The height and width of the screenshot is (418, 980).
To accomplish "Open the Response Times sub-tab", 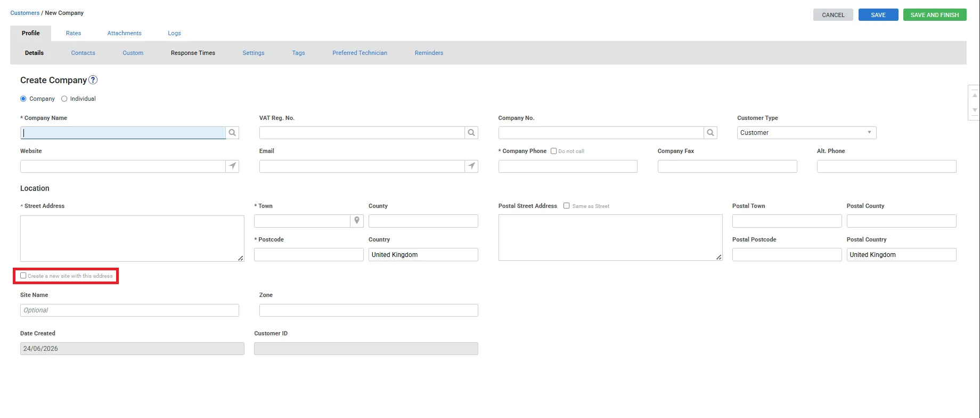I will [x=193, y=53].
